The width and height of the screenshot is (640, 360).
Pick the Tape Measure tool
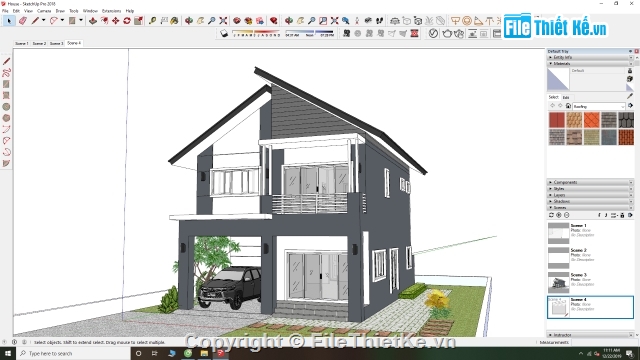(152, 20)
